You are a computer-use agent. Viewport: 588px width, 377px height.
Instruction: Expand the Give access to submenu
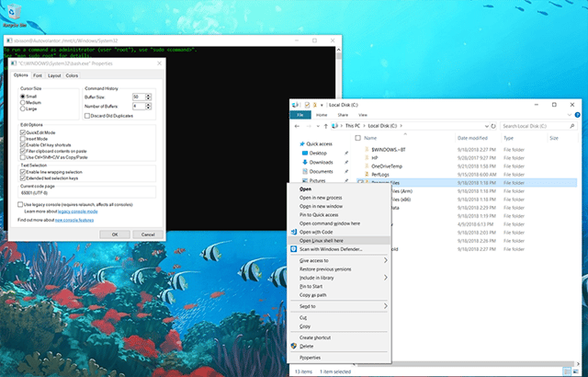pyautogui.click(x=385, y=260)
